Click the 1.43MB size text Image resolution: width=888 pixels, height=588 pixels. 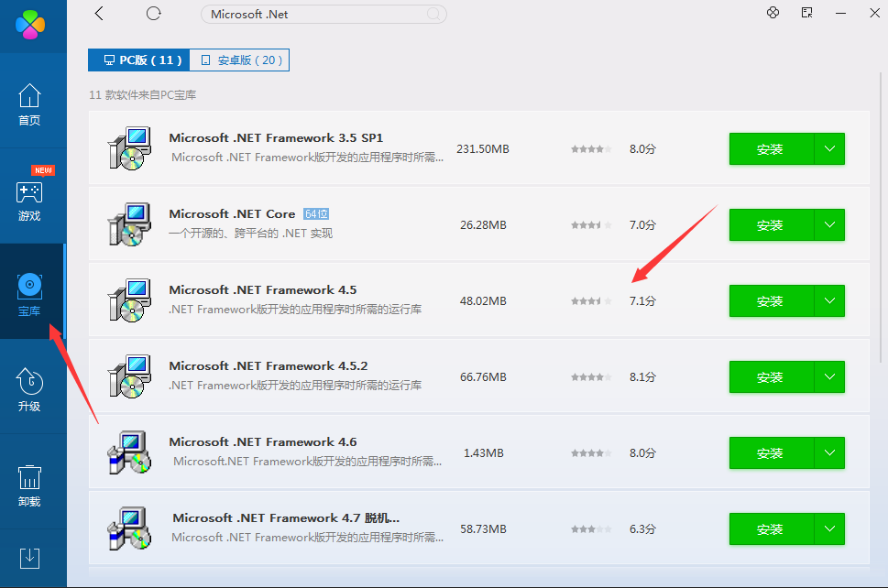[484, 452]
